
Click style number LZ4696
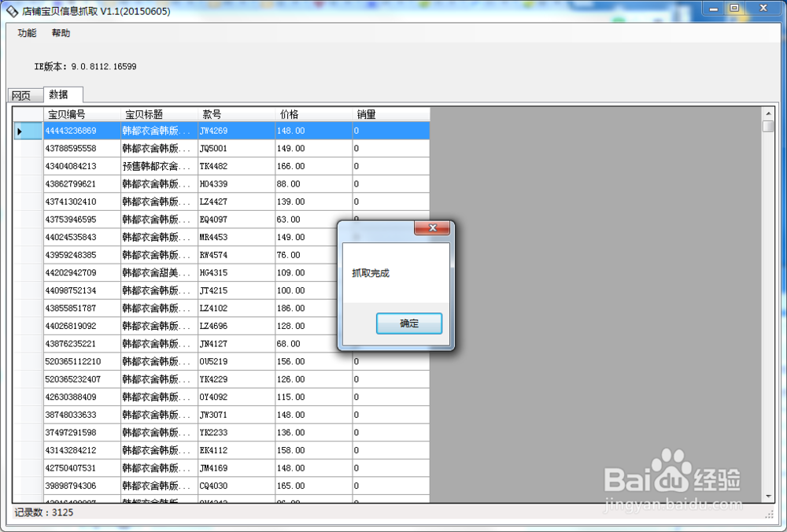point(236,327)
